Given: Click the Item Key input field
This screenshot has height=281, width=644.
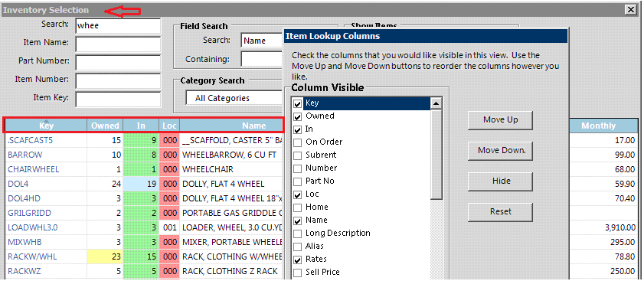Looking at the screenshot, I should 118,99.
